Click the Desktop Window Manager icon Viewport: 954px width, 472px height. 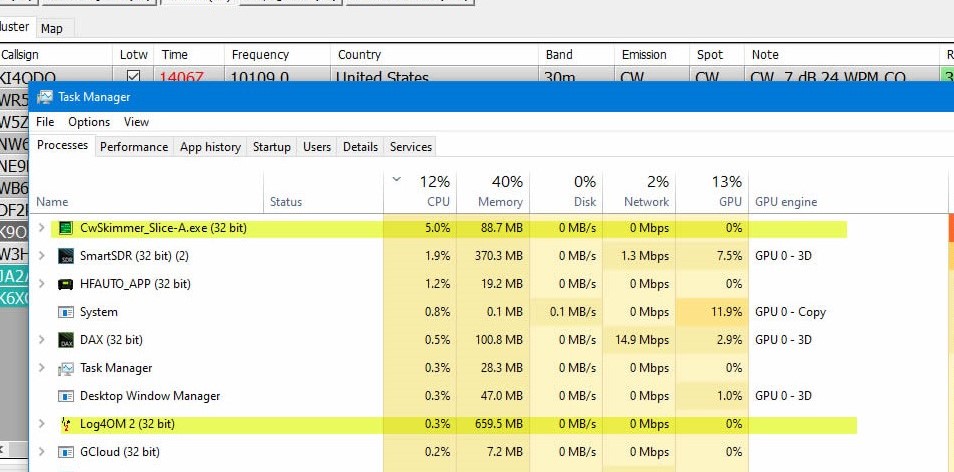(65, 396)
